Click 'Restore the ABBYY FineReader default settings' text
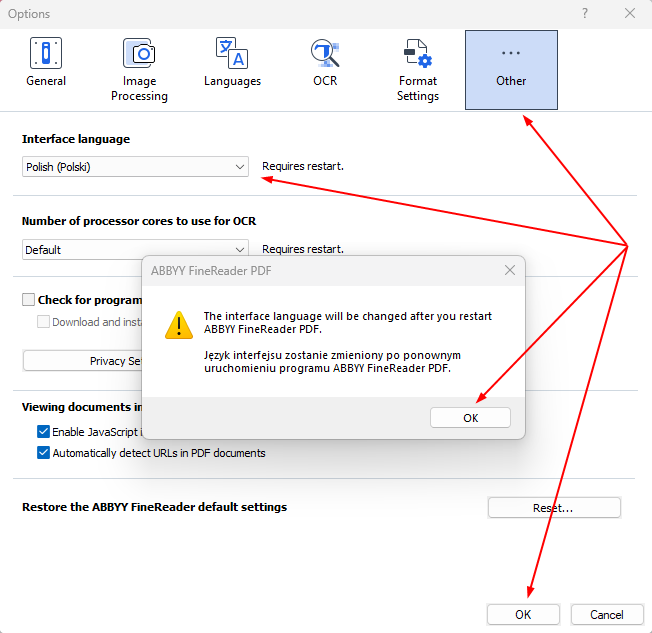This screenshot has width=652, height=633. point(154,507)
